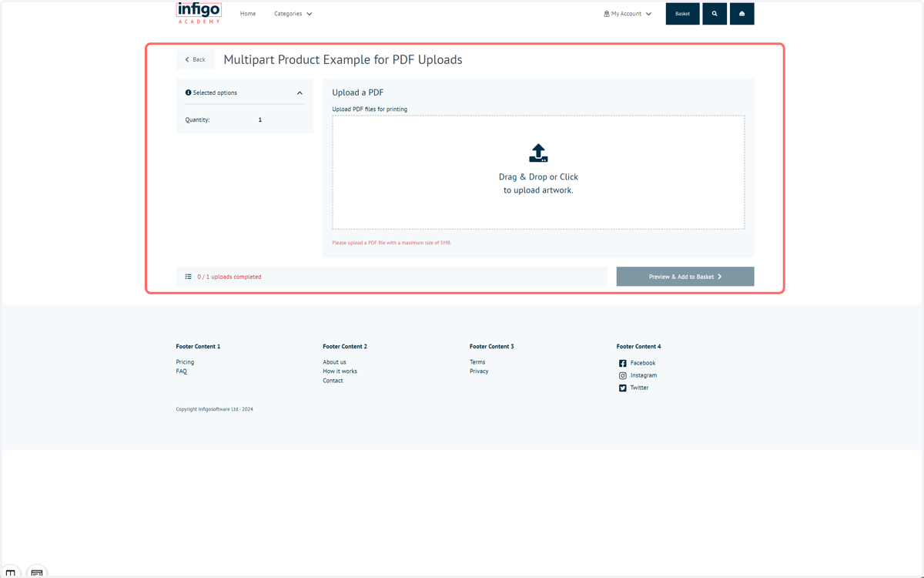Click the Facebook icon in footer
924x578 pixels.
click(x=623, y=363)
